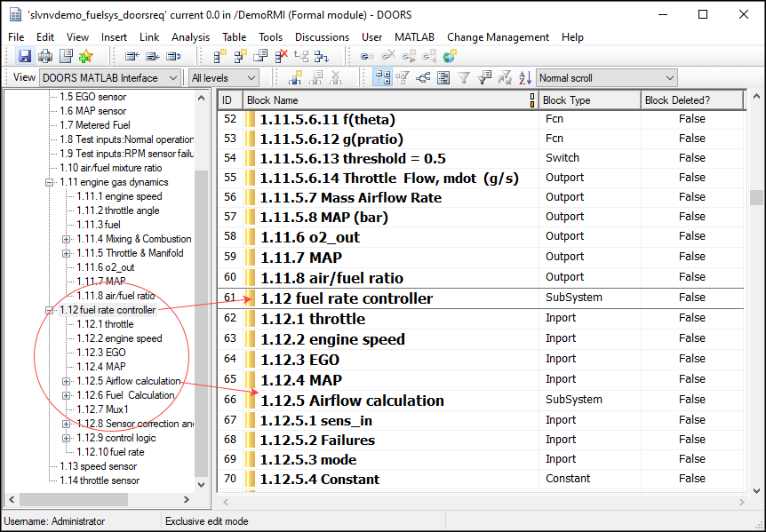Click the create new attribute chart icon
Screen dimensions: 766x532
[295, 77]
